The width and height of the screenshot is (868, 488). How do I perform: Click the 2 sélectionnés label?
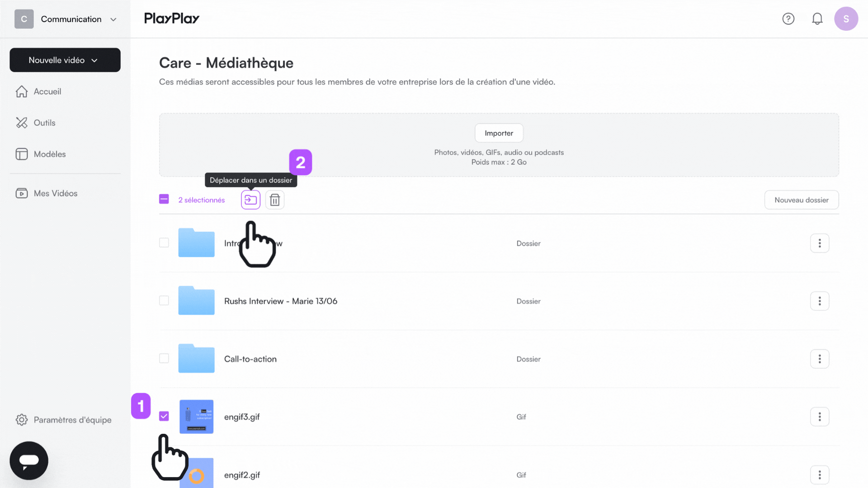pos(202,200)
